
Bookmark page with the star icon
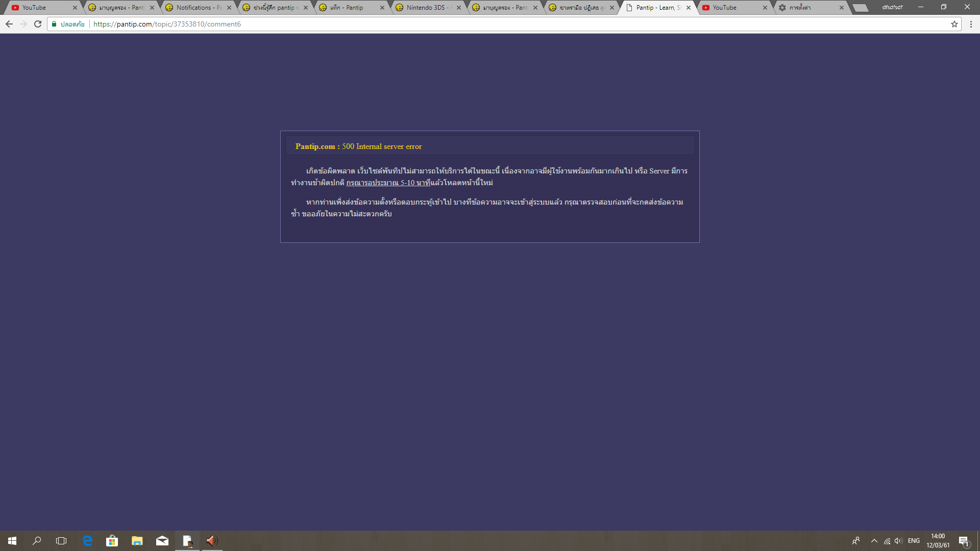point(954,24)
